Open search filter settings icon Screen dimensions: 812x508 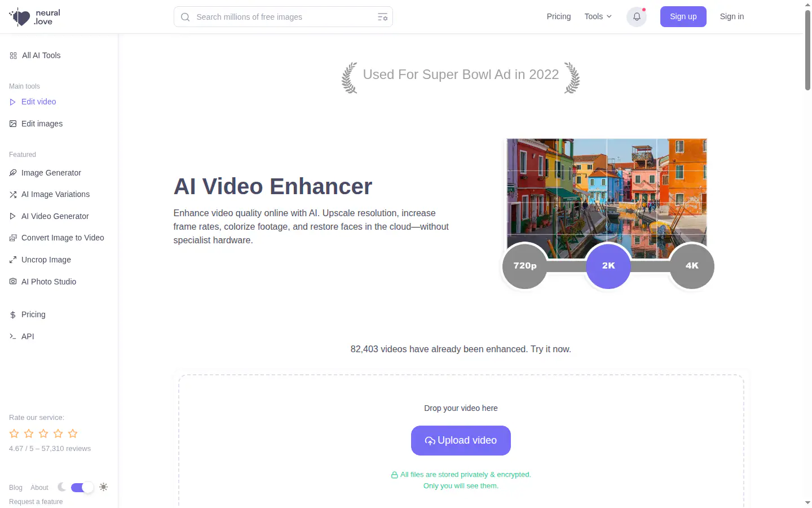coord(382,17)
